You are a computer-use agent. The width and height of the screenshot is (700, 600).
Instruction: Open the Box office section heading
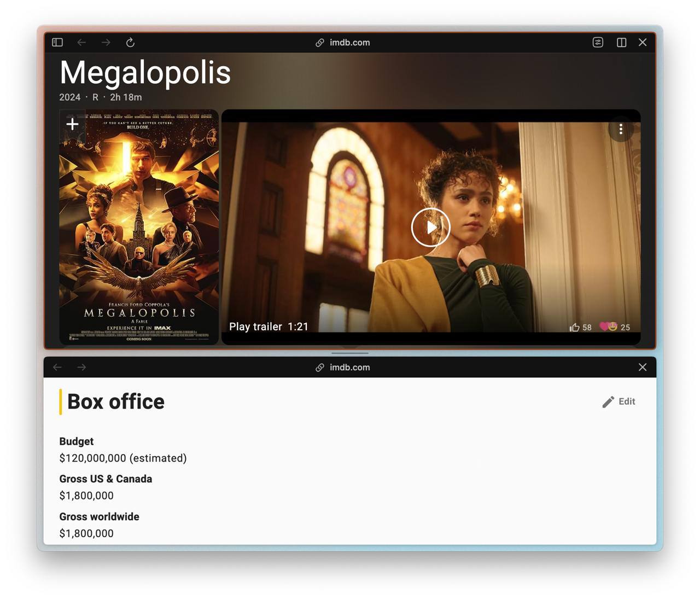pyautogui.click(x=116, y=401)
